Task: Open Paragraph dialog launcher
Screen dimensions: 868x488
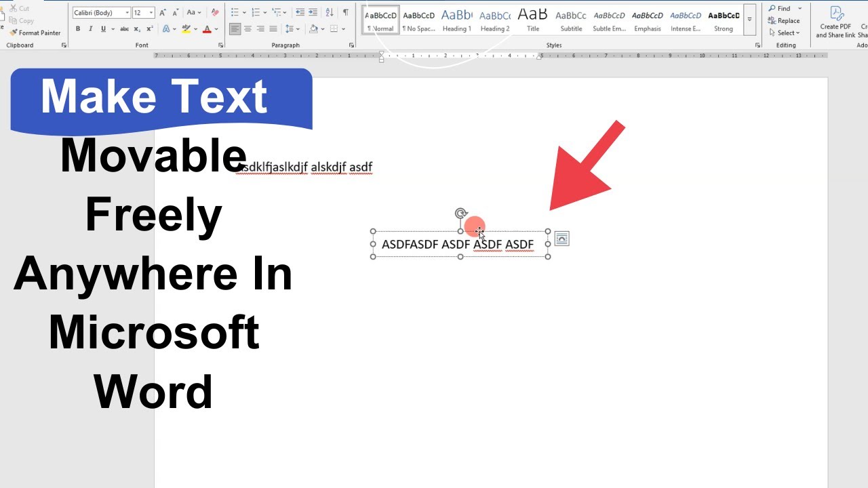Action: pos(351,45)
